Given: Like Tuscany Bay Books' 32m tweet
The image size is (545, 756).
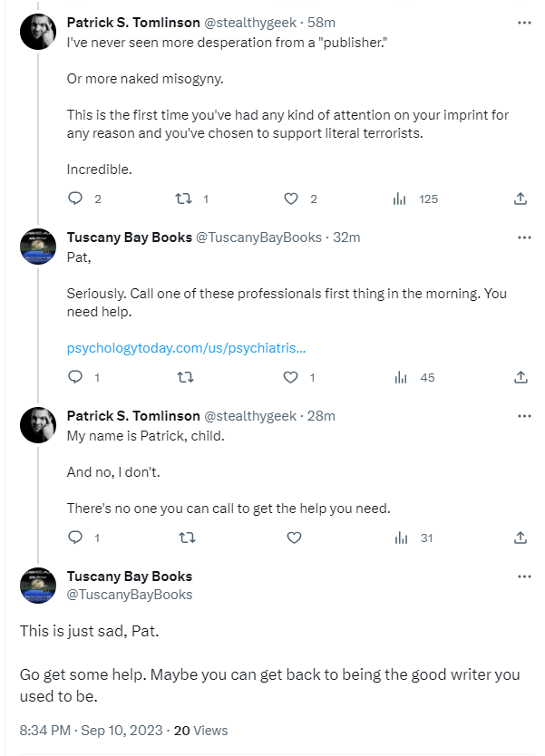Looking at the screenshot, I should (x=291, y=377).
